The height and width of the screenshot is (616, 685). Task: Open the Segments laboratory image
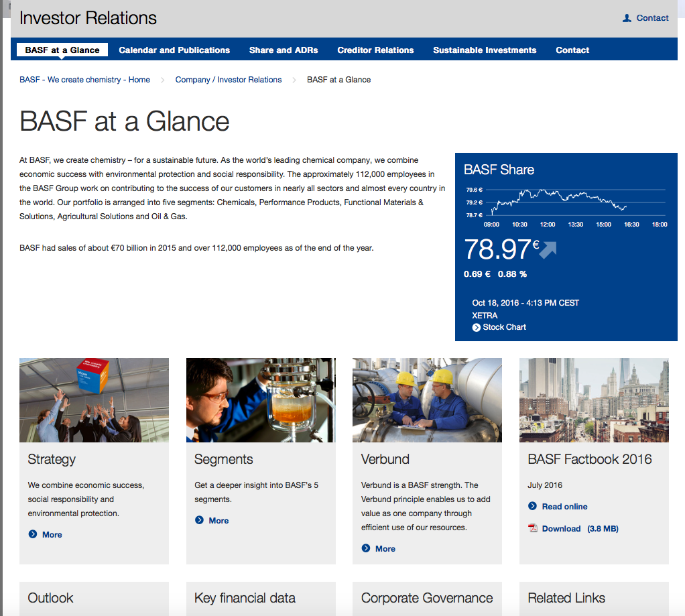click(x=261, y=400)
